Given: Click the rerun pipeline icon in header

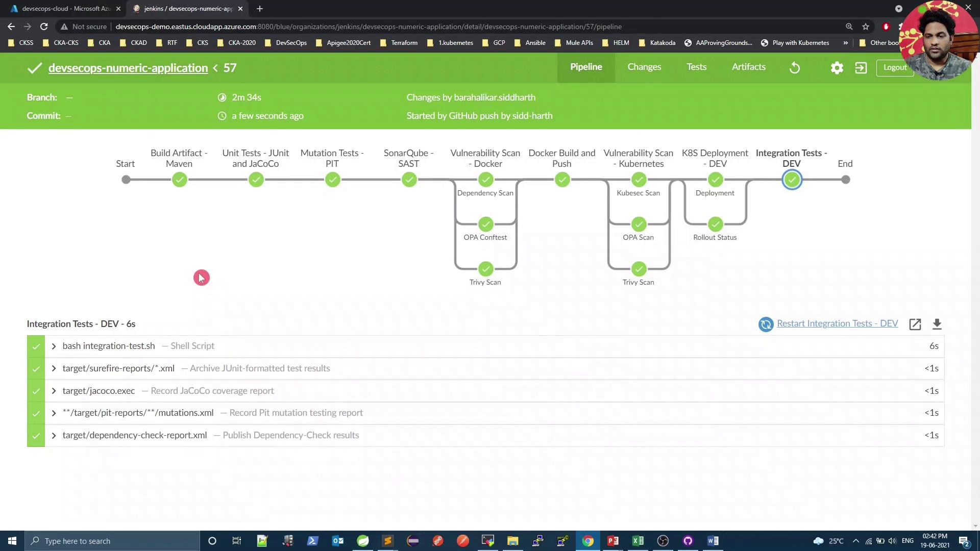Looking at the screenshot, I should point(795,67).
